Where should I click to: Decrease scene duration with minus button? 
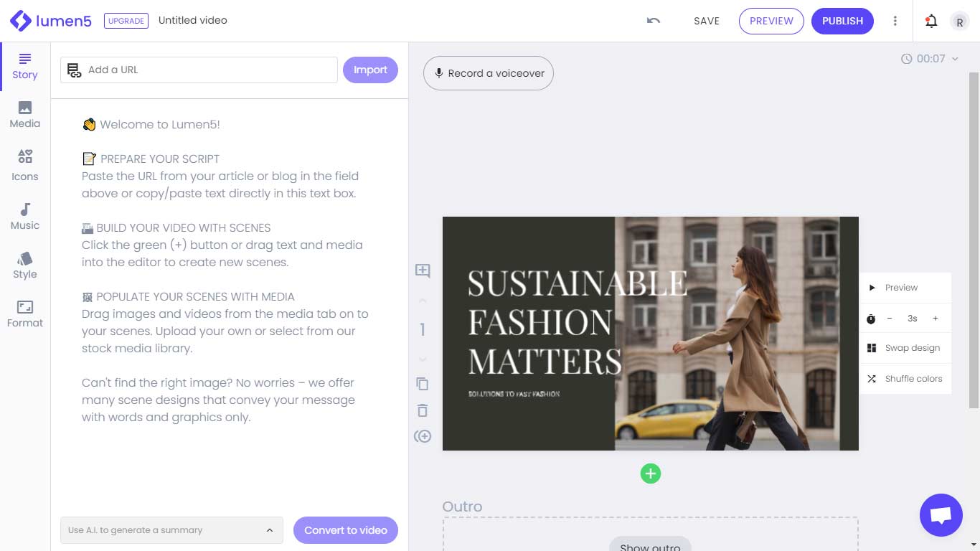pos(890,319)
